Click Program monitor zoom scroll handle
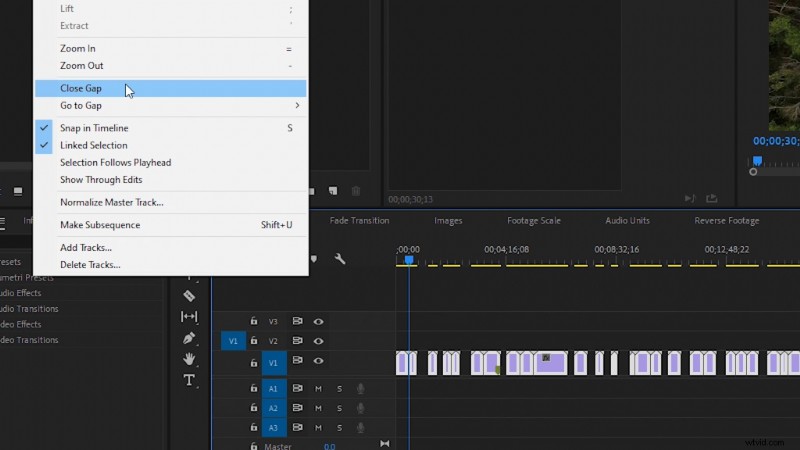This screenshot has height=450, width=800. [753, 172]
